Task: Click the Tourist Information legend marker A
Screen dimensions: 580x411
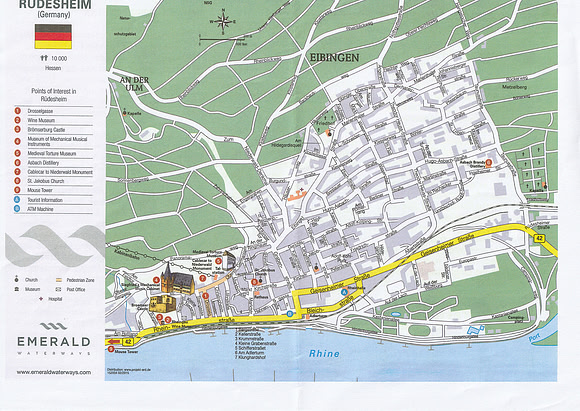Action: click(17, 200)
